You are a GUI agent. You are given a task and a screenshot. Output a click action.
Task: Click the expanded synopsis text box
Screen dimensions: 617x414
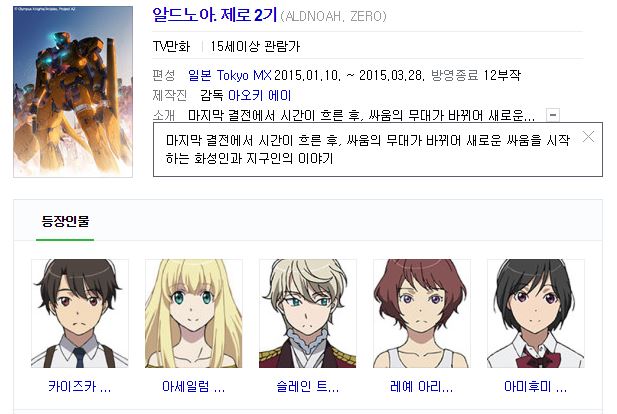pyautogui.click(x=378, y=150)
